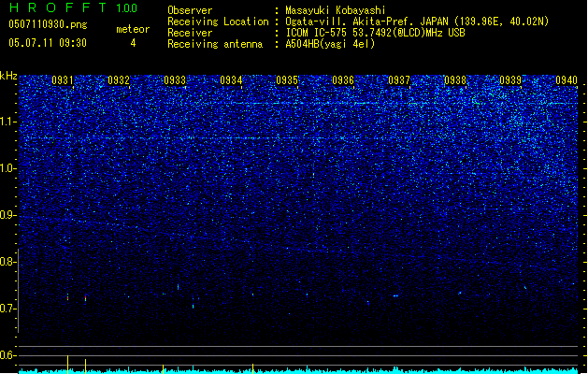
Task: Click the ICOM IC-575 receiver text
Action: click(x=376, y=33)
